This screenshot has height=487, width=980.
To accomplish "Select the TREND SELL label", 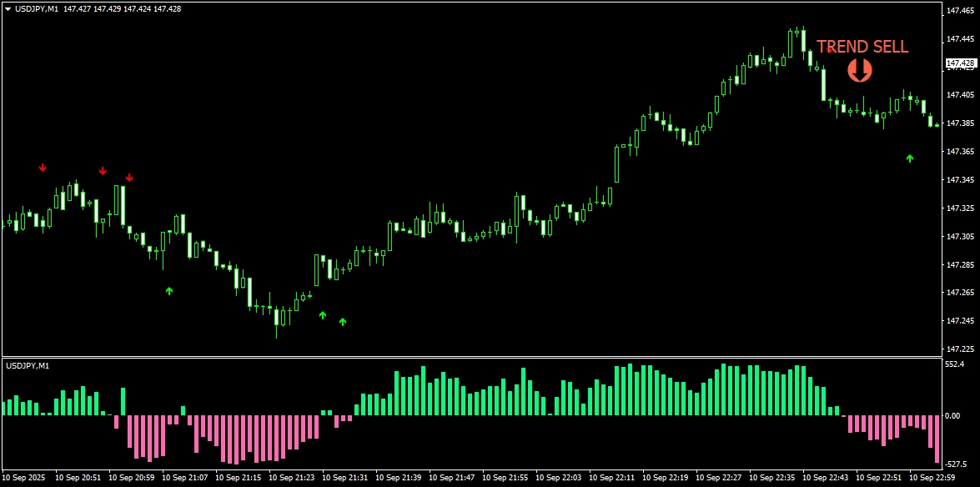I will coord(862,47).
